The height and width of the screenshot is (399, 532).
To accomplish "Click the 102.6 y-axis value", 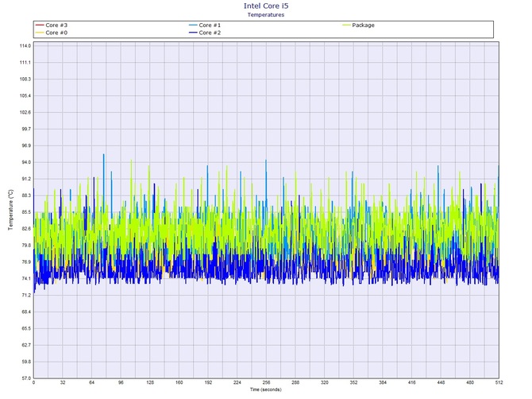I will 26,112.
